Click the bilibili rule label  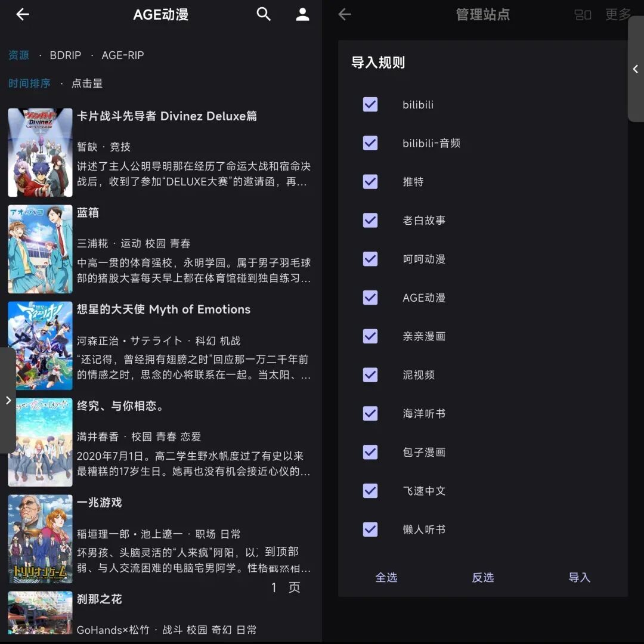[417, 105]
